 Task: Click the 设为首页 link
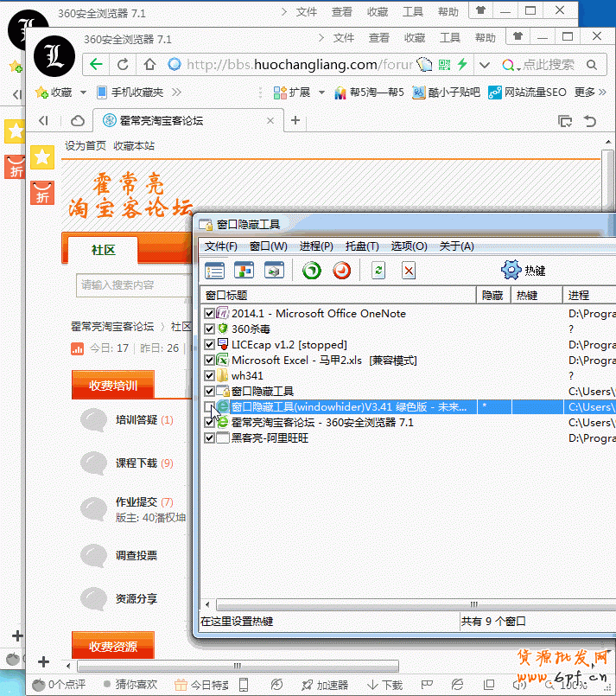coord(86,146)
